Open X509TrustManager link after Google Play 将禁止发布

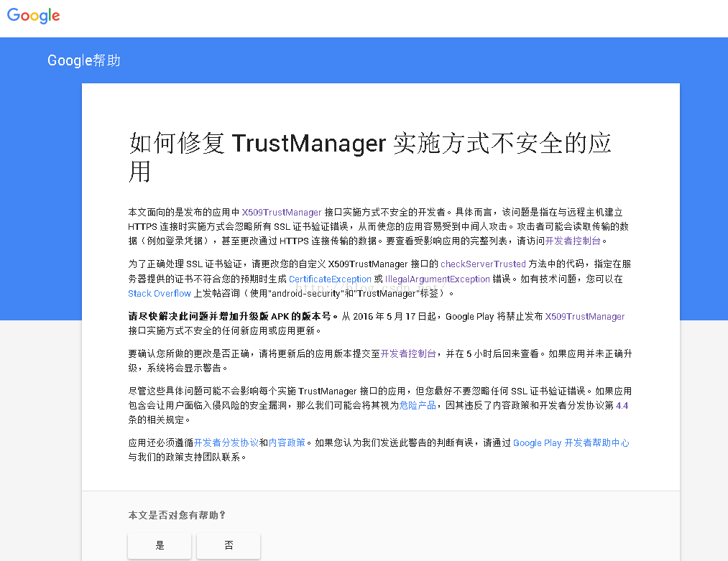(584, 317)
